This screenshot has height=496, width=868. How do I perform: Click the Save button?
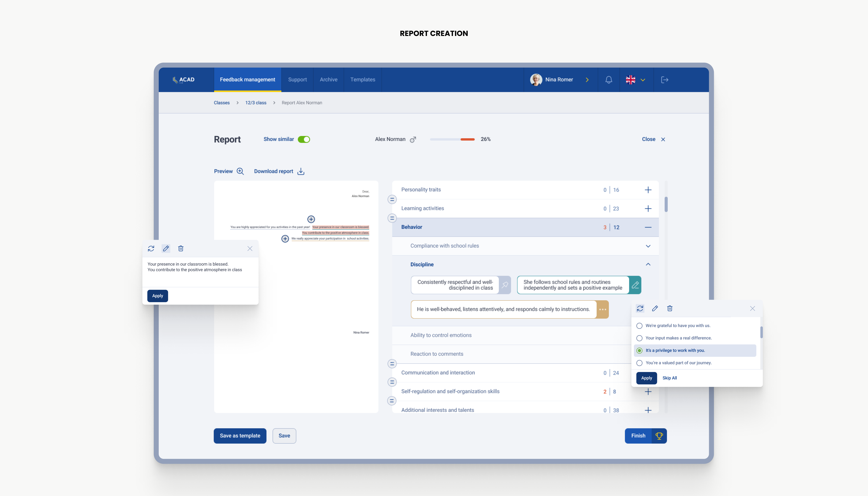284,436
